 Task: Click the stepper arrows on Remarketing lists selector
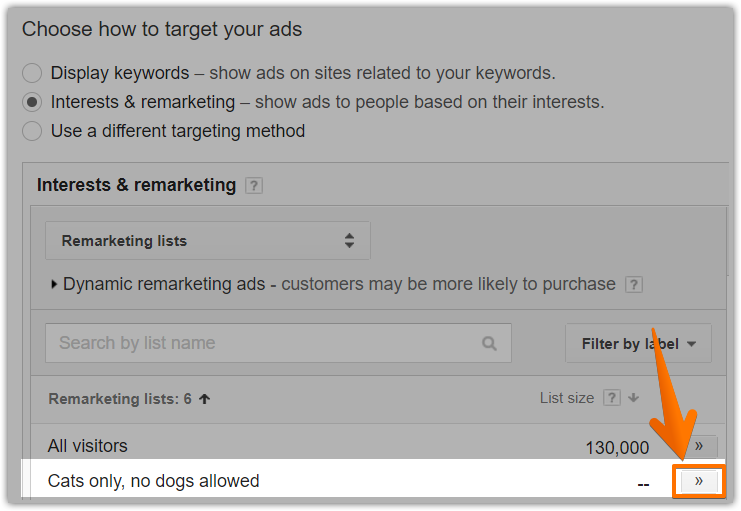coord(349,241)
